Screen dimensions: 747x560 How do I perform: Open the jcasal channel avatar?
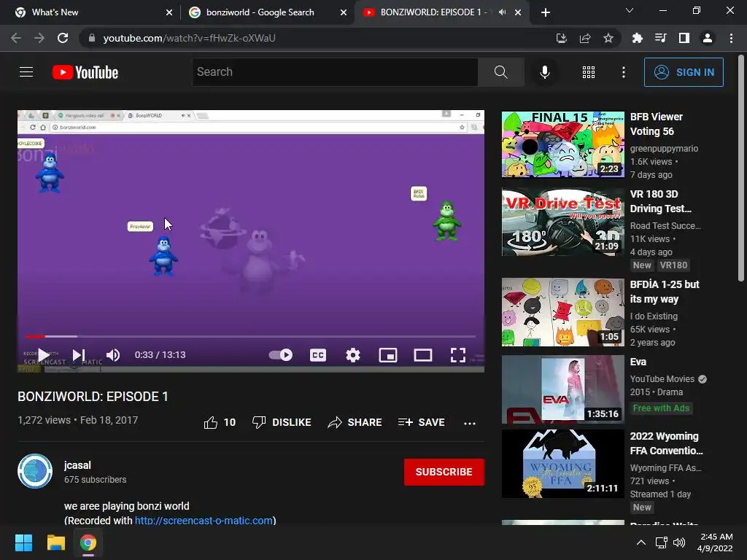point(35,471)
